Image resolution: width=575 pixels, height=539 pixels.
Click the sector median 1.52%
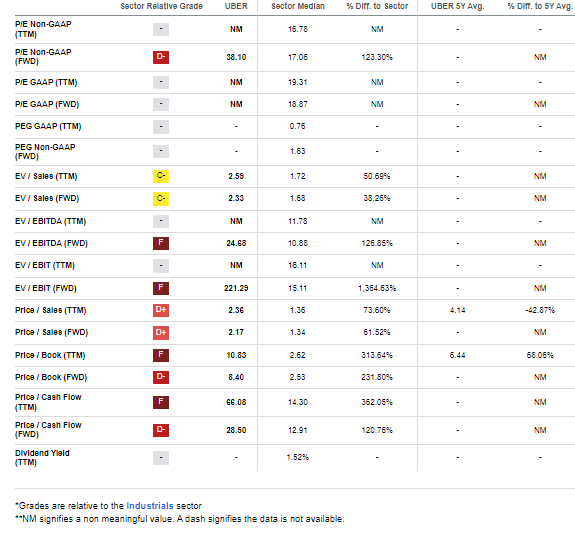click(x=298, y=457)
